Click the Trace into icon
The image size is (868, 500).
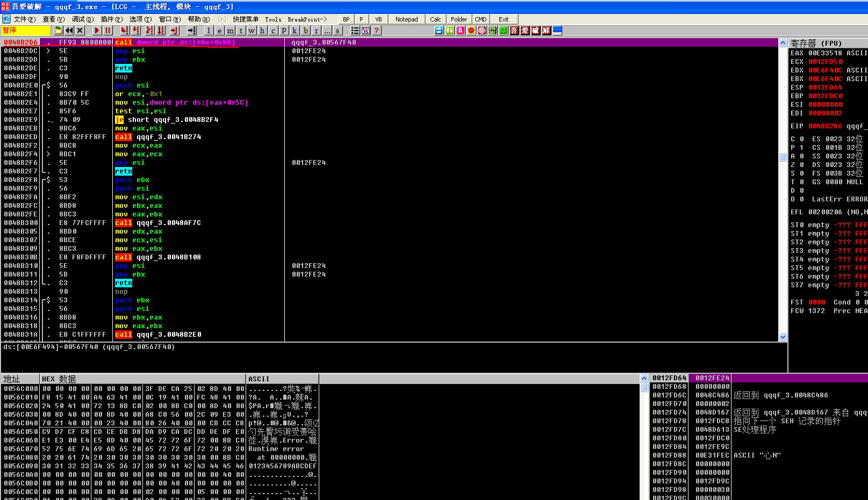click(x=149, y=31)
